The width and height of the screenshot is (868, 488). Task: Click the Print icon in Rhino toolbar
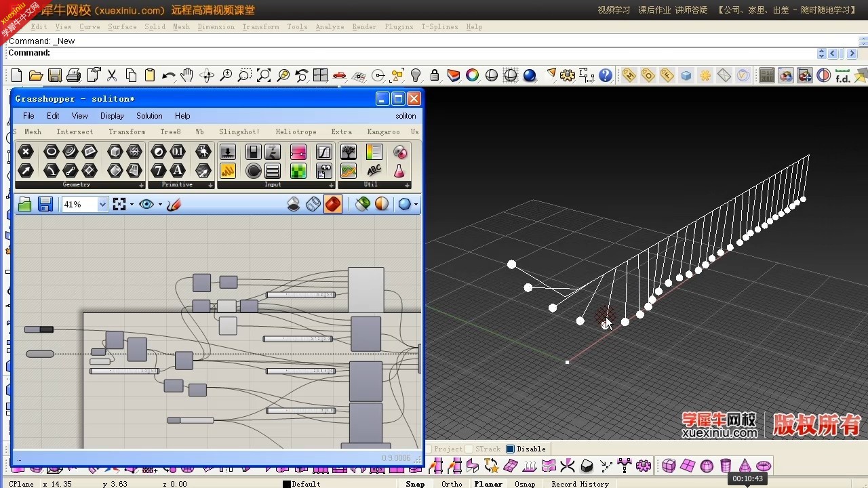tap(74, 75)
